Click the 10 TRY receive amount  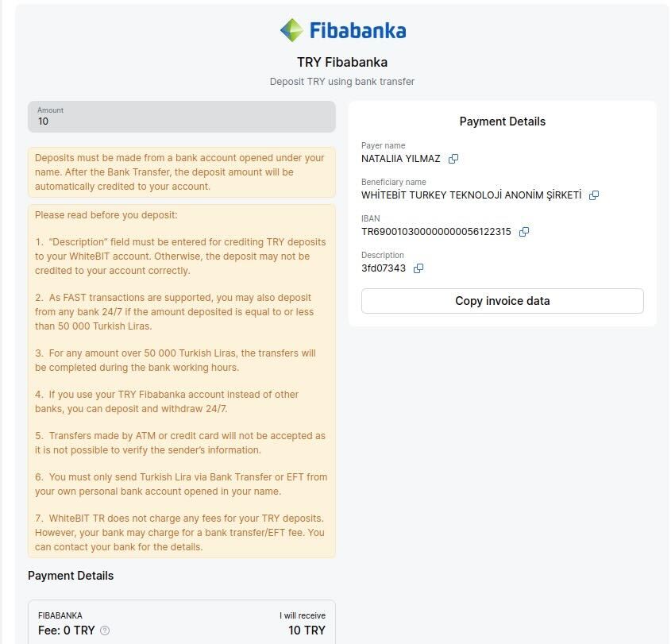click(x=307, y=631)
